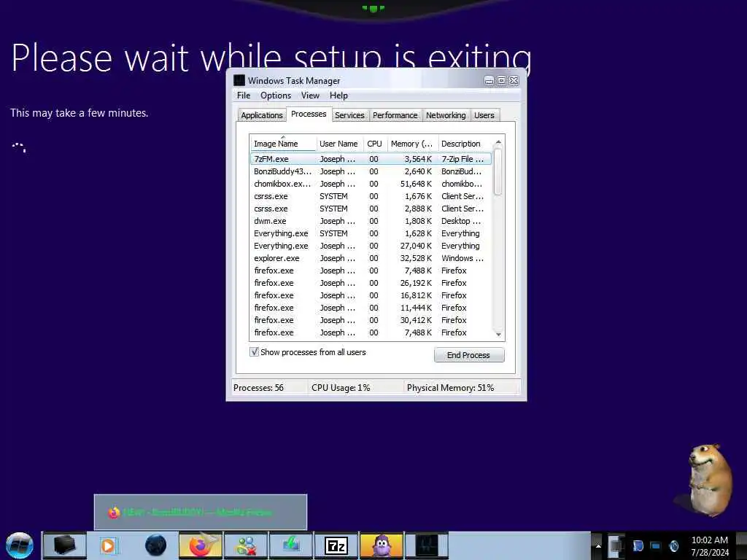Select Everything.exe using 27,040 K
The width and height of the screenshot is (747, 560).
(371, 246)
